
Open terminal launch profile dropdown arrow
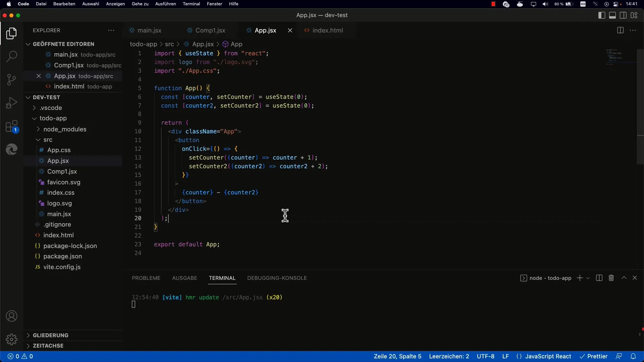pyautogui.click(x=588, y=278)
